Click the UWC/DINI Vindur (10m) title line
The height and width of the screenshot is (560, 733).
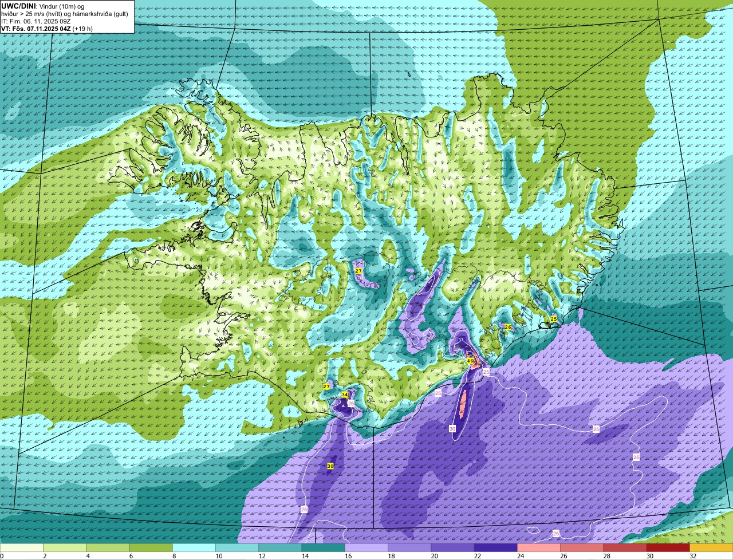click(x=43, y=6)
